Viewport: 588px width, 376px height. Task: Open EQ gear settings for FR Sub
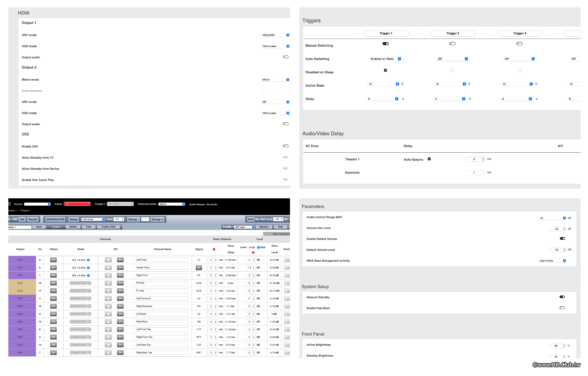(x=108, y=283)
